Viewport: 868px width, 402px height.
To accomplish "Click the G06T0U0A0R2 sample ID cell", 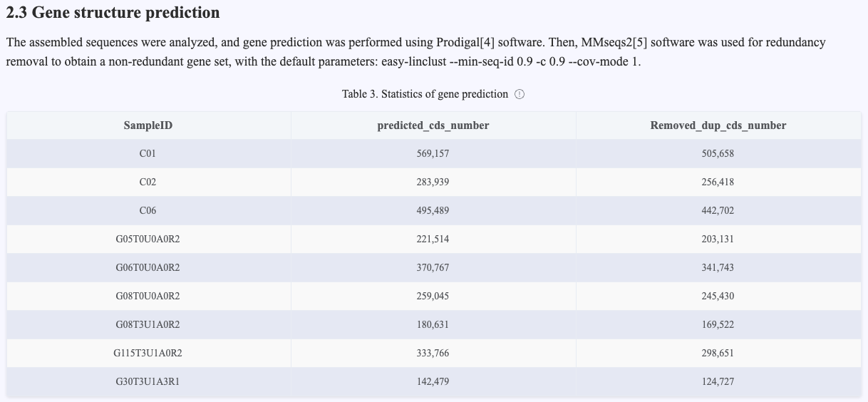I will (x=148, y=267).
